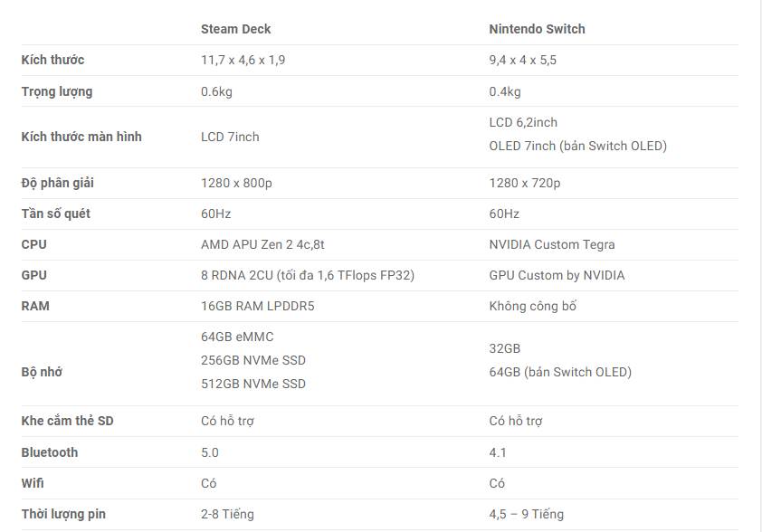The height and width of the screenshot is (532, 762).
Task: Click the 2-8 Tiếng battery value
Action: coord(227,514)
